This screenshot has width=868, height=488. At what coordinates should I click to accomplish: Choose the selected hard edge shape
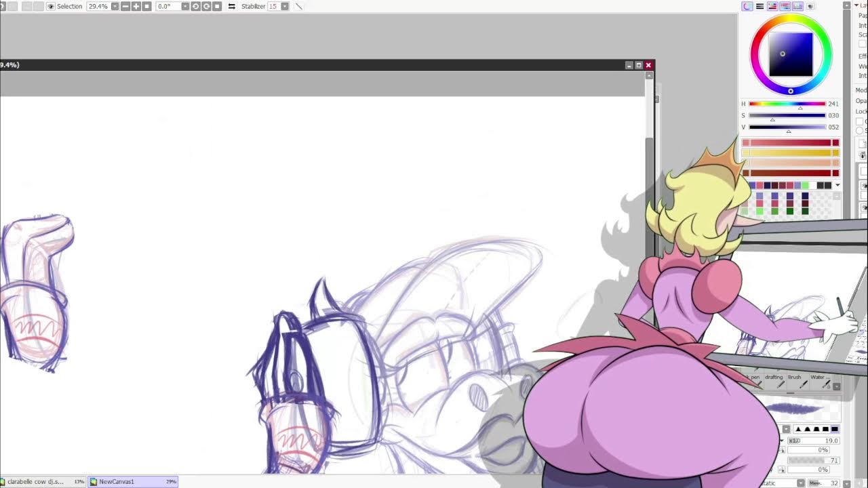pos(835,429)
